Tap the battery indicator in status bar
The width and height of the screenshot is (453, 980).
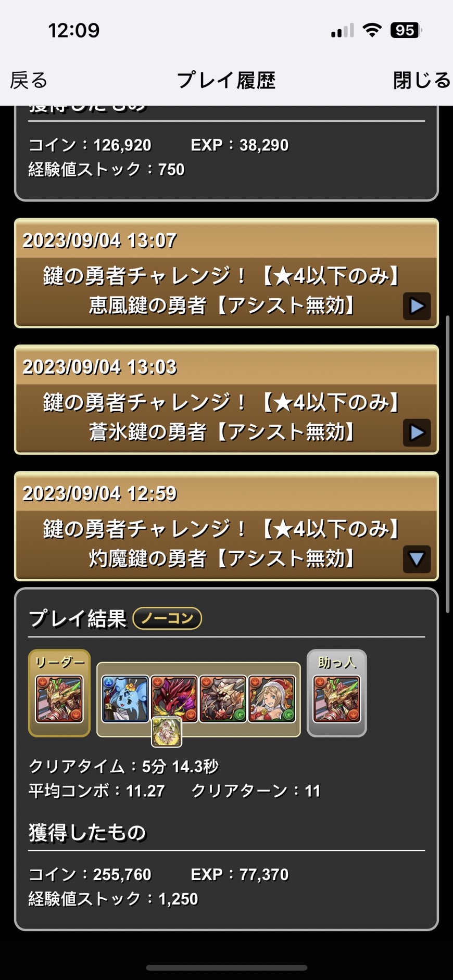pos(406,30)
